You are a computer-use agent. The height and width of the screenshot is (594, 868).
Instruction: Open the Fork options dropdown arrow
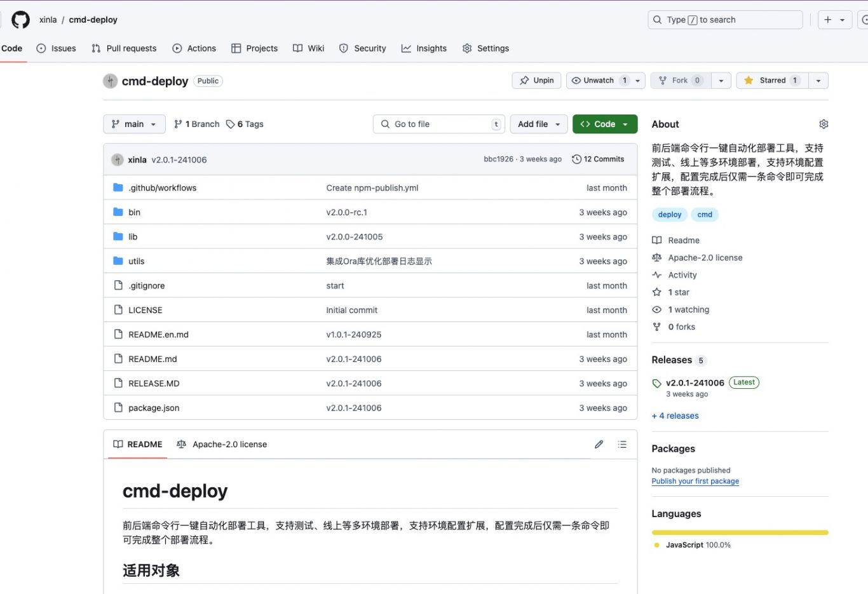click(721, 81)
